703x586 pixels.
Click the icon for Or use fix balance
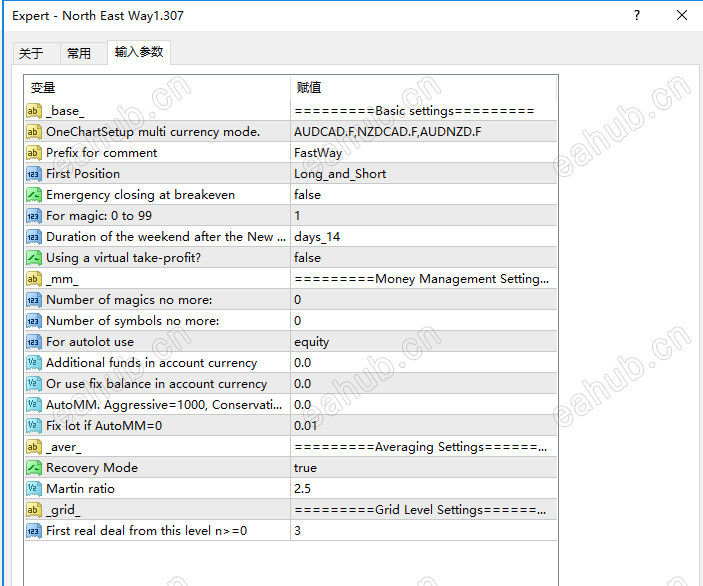pos(34,384)
